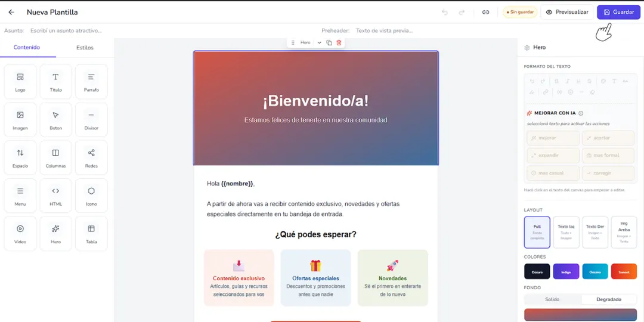Click the corregir AI button
This screenshot has width=644, height=322.
pos(608,174)
